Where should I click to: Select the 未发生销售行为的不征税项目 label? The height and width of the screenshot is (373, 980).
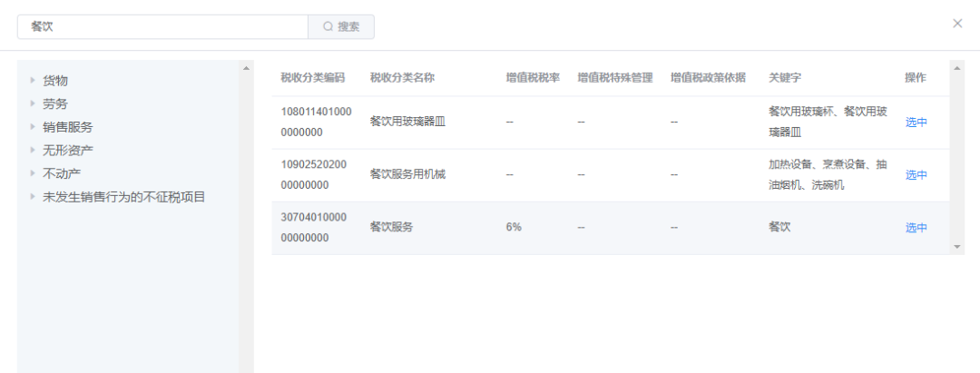tap(123, 197)
